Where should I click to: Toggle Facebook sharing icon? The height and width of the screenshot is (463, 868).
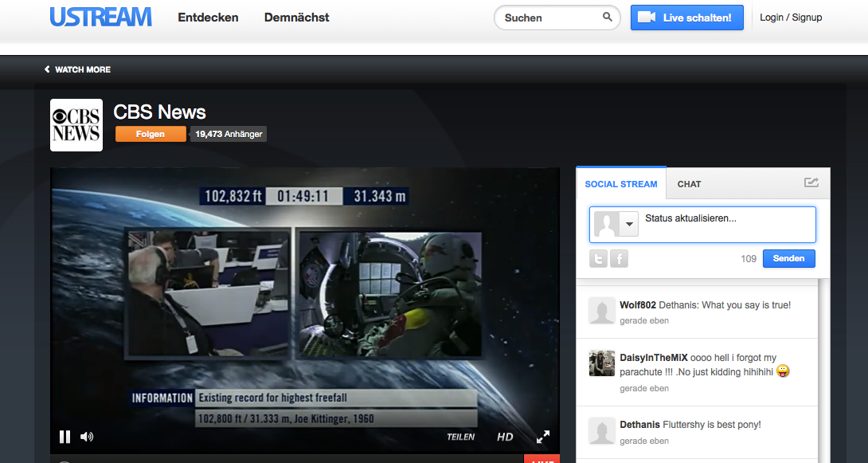point(619,259)
